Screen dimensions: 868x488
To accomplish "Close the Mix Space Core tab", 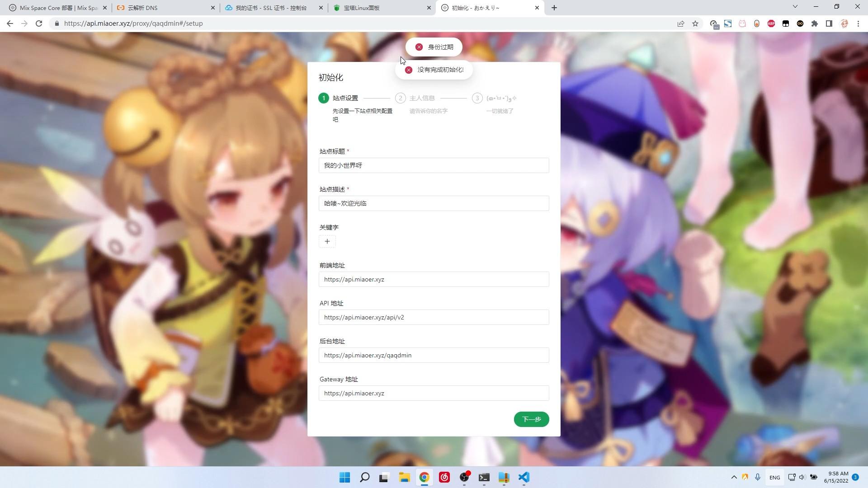I will (x=105, y=8).
